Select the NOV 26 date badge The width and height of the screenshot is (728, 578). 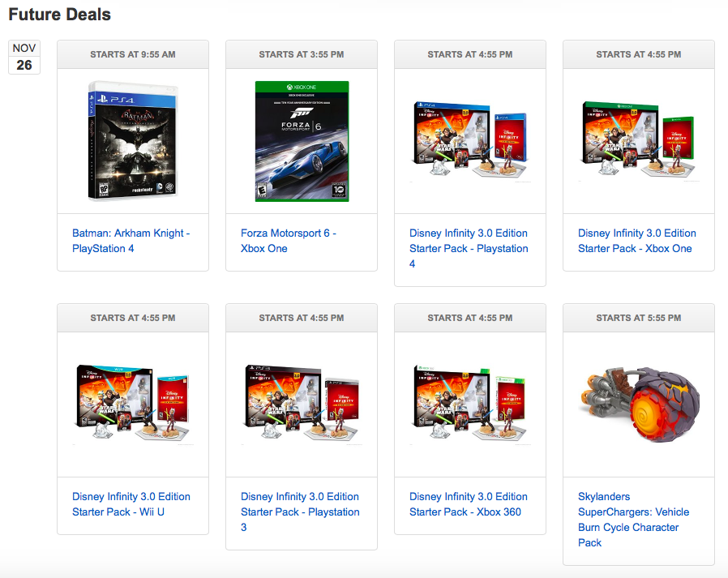pyautogui.click(x=24, y=57)
